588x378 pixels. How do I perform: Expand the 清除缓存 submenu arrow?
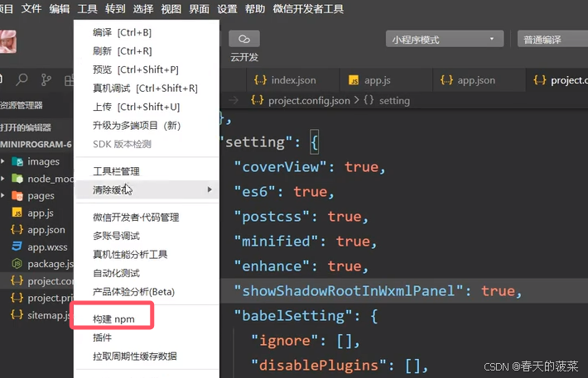coord(210,189)
